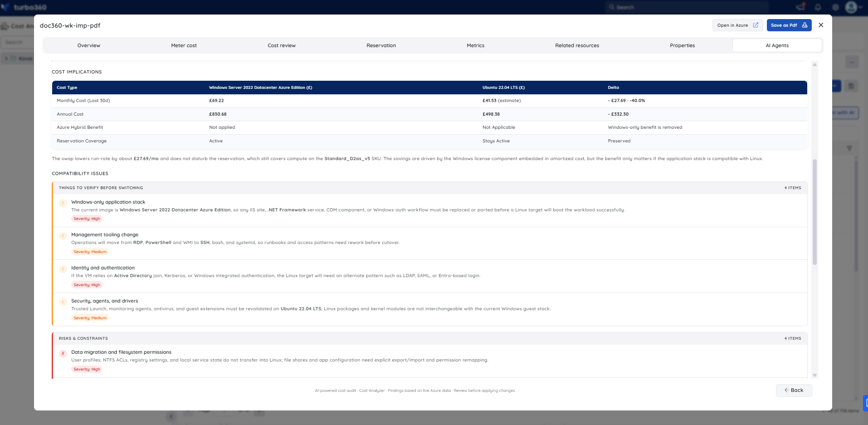View the Properties tab
This screenshot has width=868, height=425.
pos(683,45)
